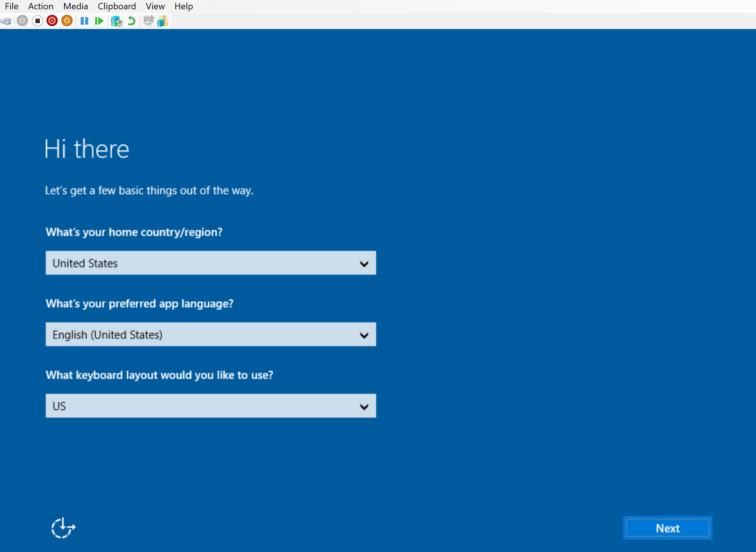
Task: Open the File menu
Action: point(12,6)
